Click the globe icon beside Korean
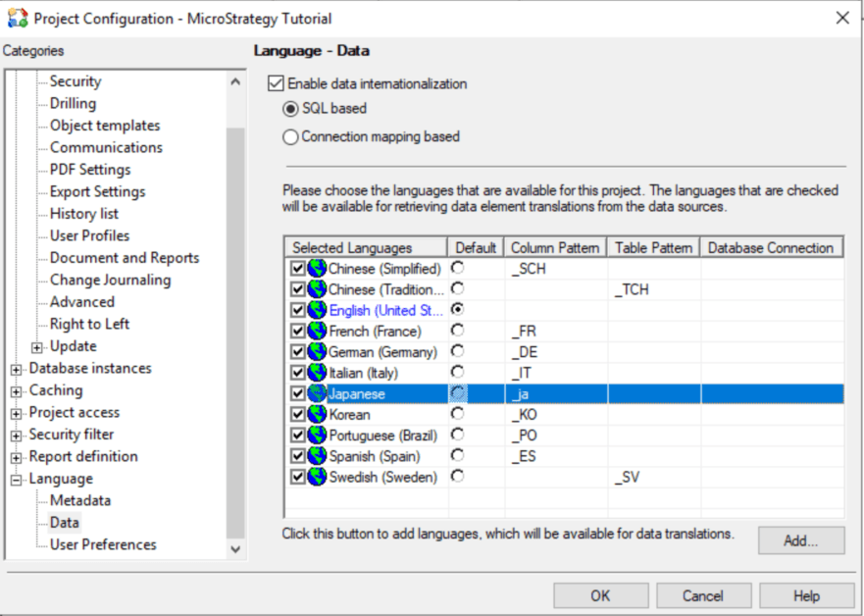 coord(317,414)
